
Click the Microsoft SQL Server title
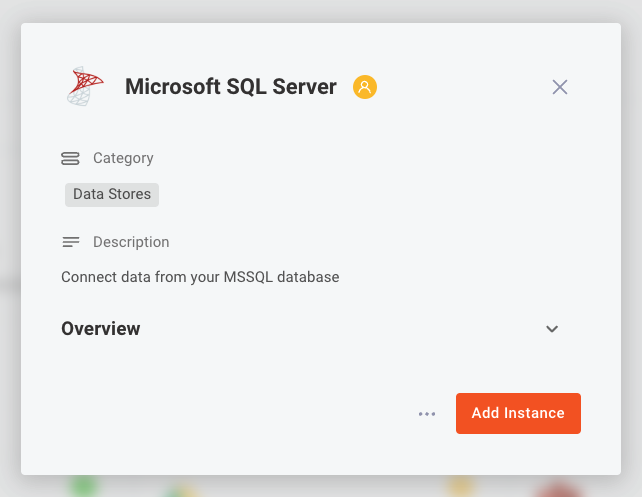click(x=231, y=87)
